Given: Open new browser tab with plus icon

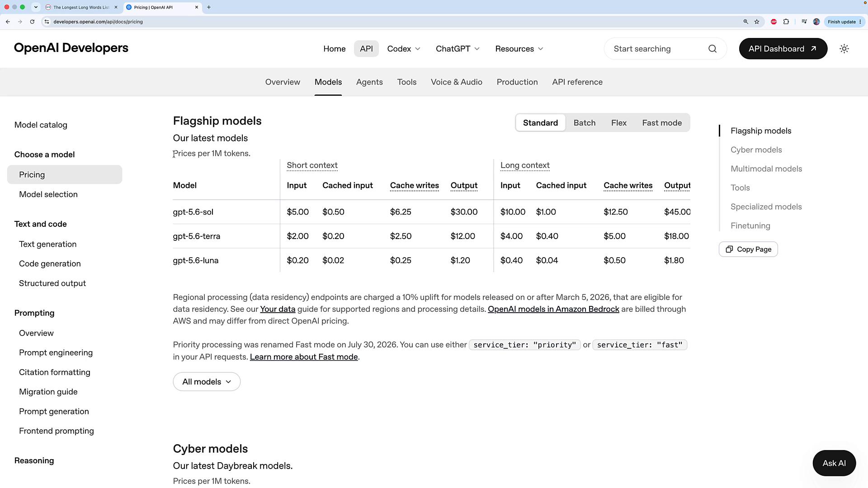Looking at the screenshot, I should point(209,7).
